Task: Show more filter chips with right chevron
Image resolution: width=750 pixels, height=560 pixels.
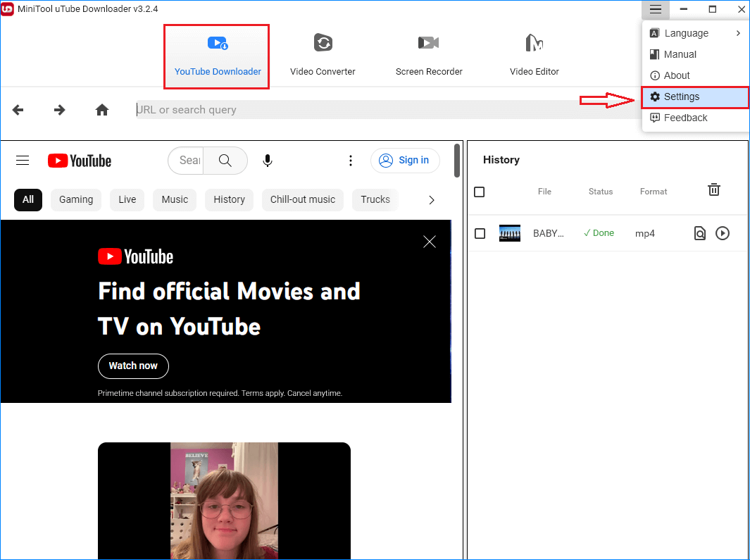Action: click(x=432, y=200)
